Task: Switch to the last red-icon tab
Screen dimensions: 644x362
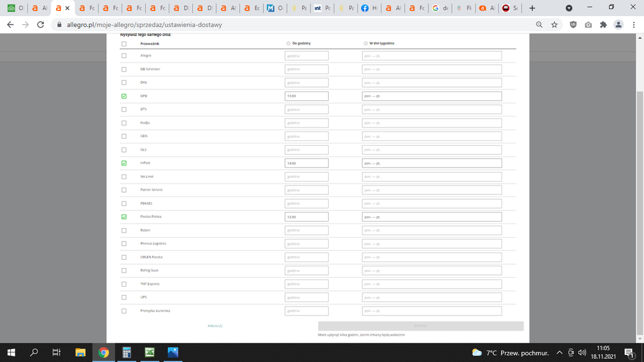Action: (511, 8)
